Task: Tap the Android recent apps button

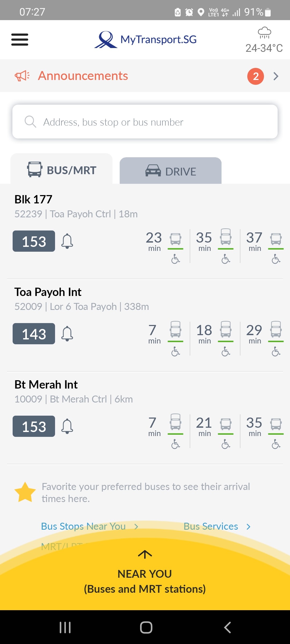Action: tap(65, 627)
